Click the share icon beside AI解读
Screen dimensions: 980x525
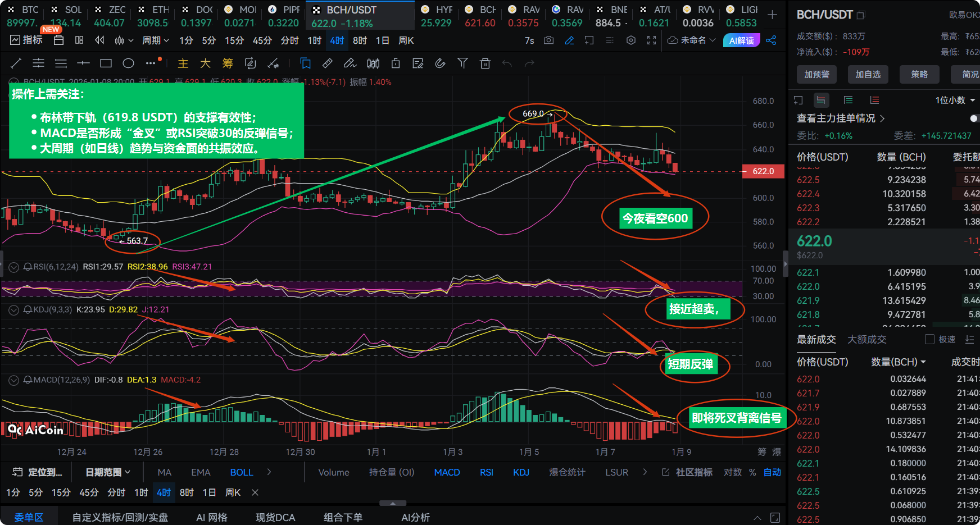tap(771, 40)
